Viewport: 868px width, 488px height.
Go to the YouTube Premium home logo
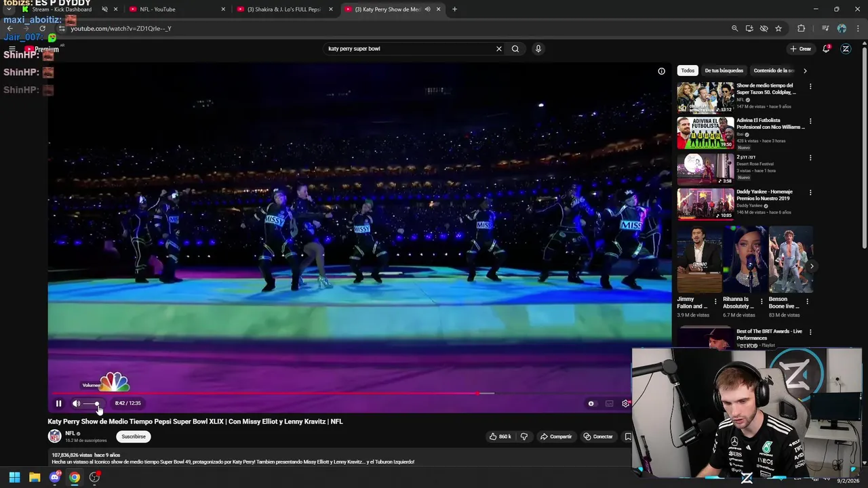[42, 49]
